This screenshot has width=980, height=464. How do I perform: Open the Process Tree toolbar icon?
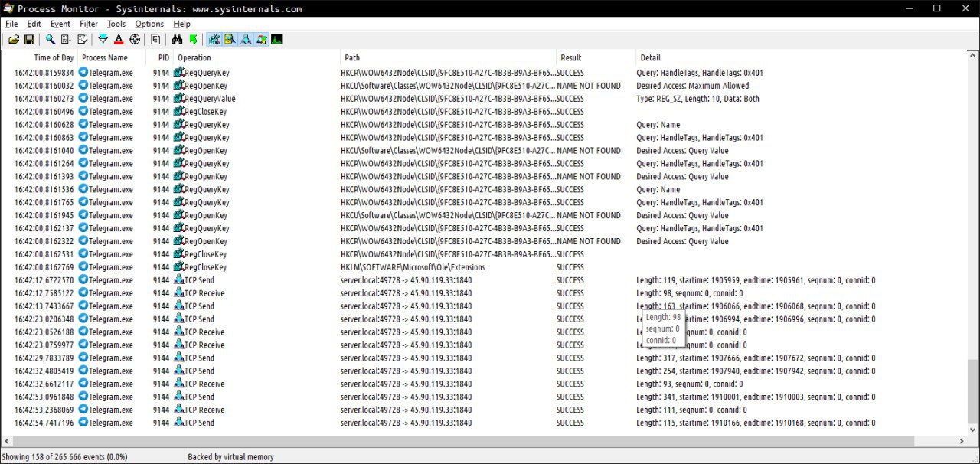click(155, 39)
